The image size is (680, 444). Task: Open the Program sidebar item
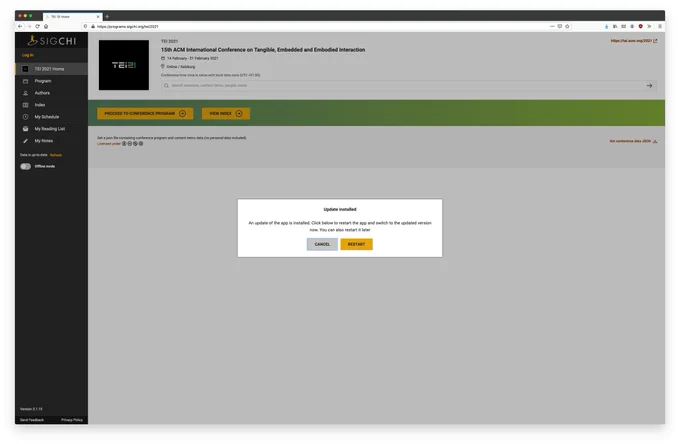pyautogui.click(x=51, y=81)
